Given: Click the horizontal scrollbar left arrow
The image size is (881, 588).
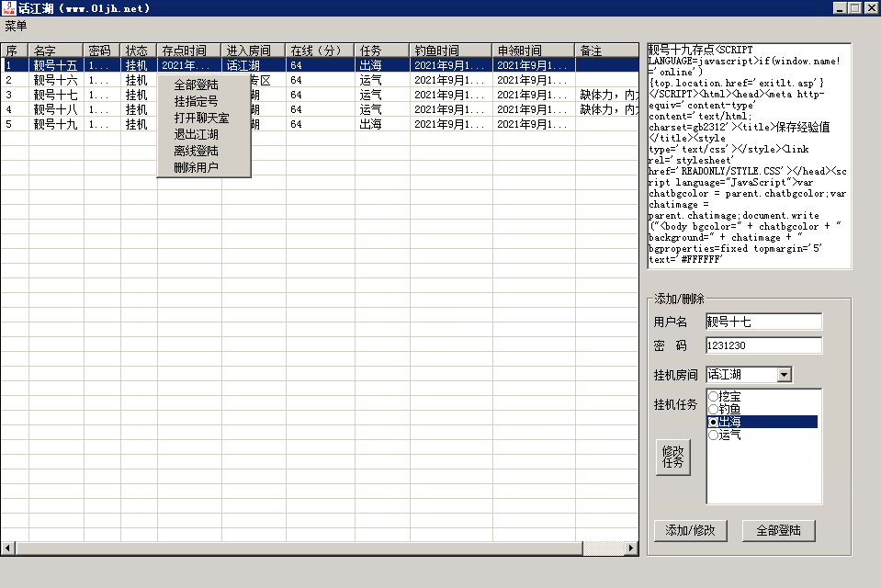Looking at the screenshot, I should tap(8, 548).
